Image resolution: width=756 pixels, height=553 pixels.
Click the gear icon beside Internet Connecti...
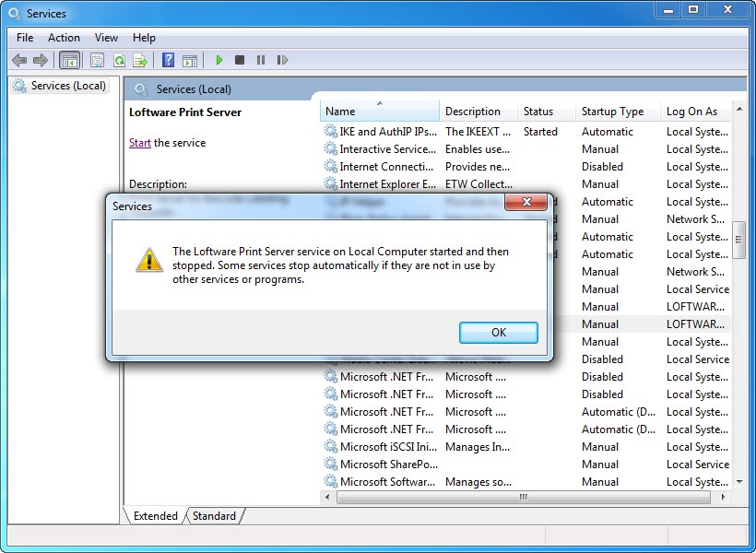pyautogui.click(x=330, y=166)
